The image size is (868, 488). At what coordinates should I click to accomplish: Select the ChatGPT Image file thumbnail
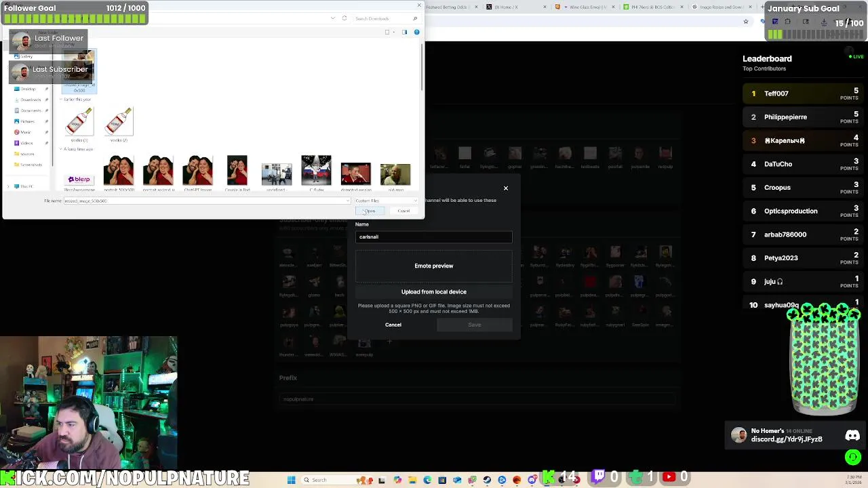pyautogui.click(x=197, y=173)
